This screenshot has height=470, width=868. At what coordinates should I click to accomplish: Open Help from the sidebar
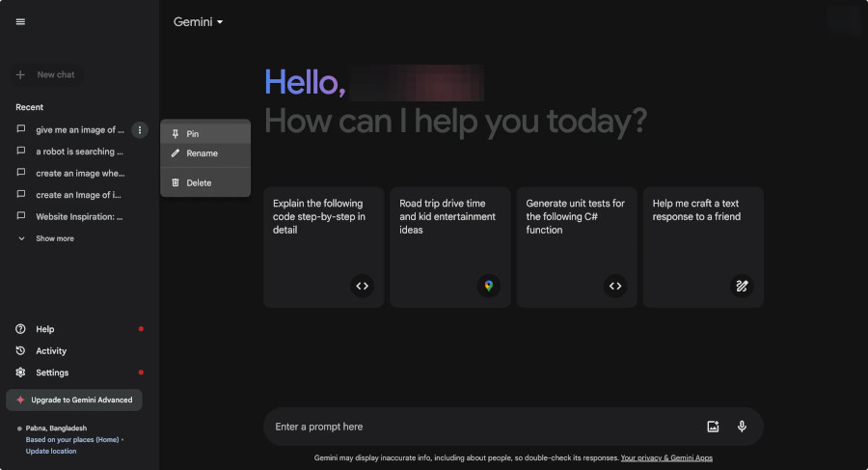(x=79, y=329)
